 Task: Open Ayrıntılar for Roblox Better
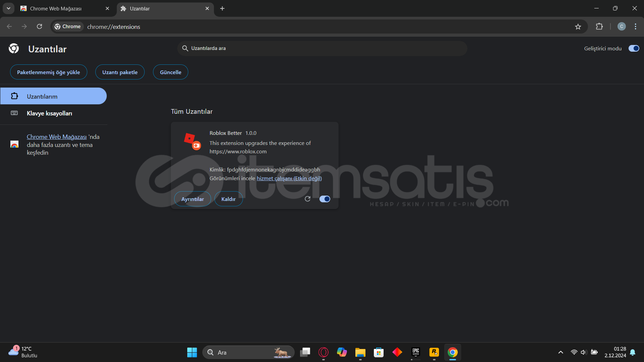tap(192, 199)
